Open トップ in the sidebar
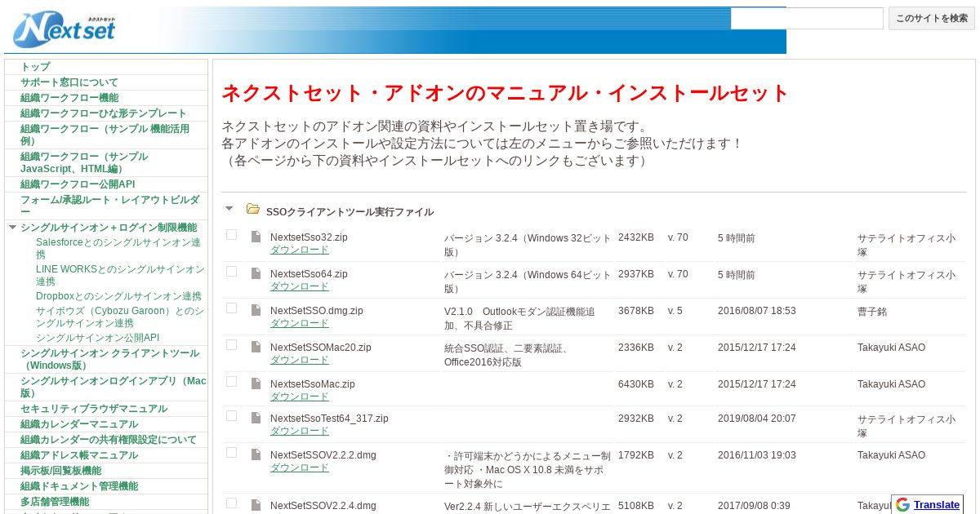 pos(35,67)
